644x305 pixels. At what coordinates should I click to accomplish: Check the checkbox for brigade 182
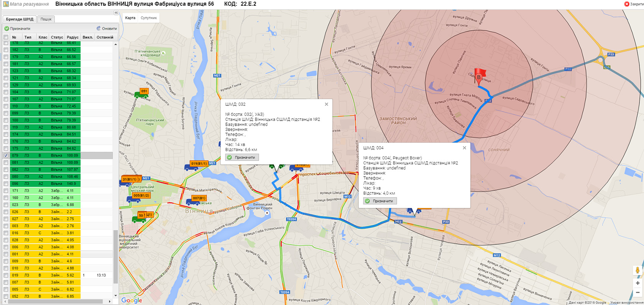point(6,50)
